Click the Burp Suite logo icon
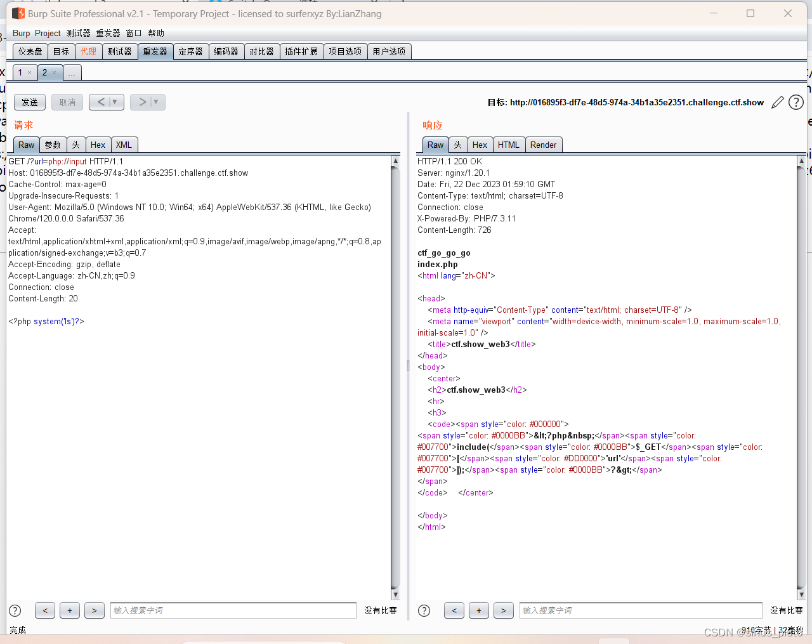Viewport: 812px width, 644px height. (x=18, y=13)
